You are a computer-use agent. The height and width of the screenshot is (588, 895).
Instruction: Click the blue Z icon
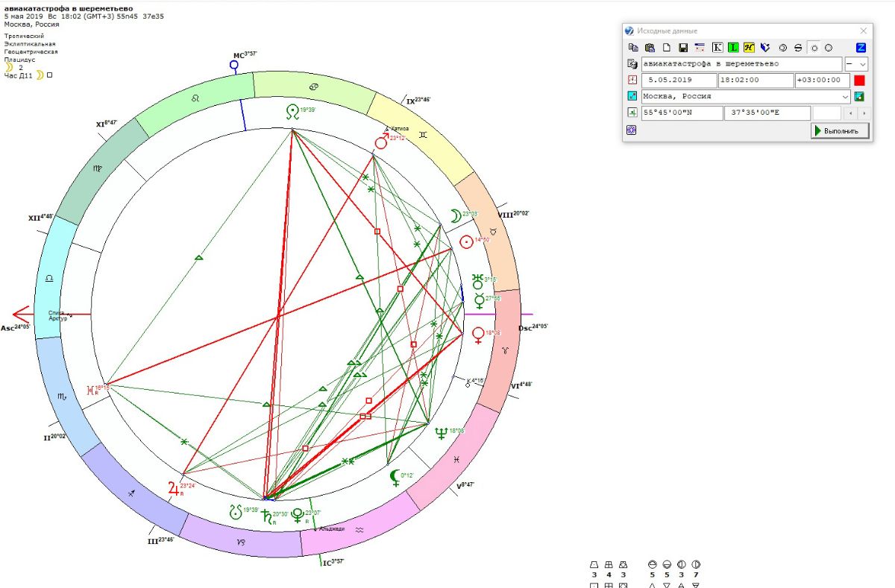[x=861, y=48]
